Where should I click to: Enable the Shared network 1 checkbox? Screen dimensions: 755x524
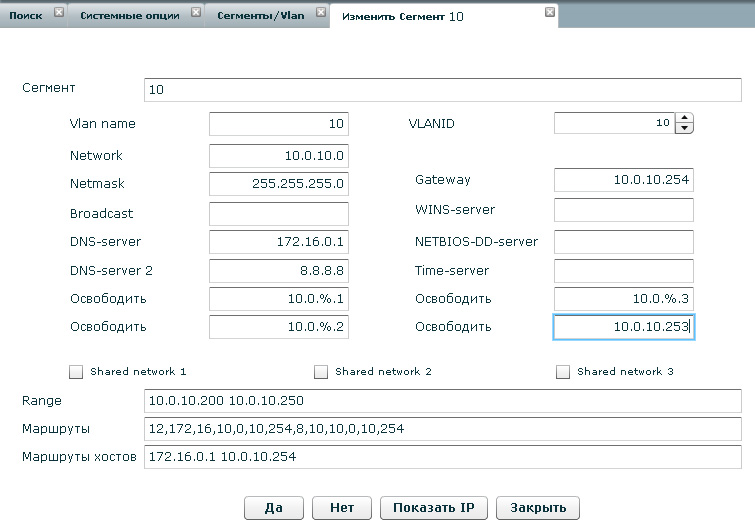tap(76, 372)
